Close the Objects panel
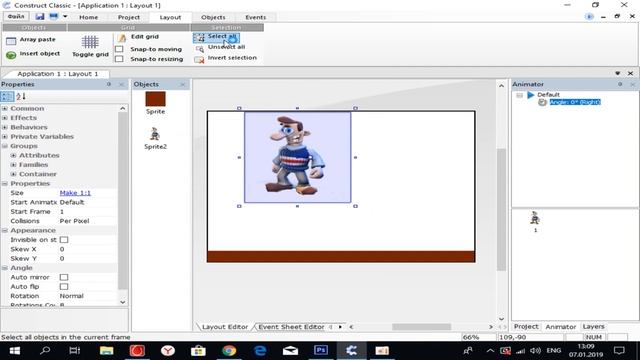Screen dimensions: 640x360 (182, 84)
